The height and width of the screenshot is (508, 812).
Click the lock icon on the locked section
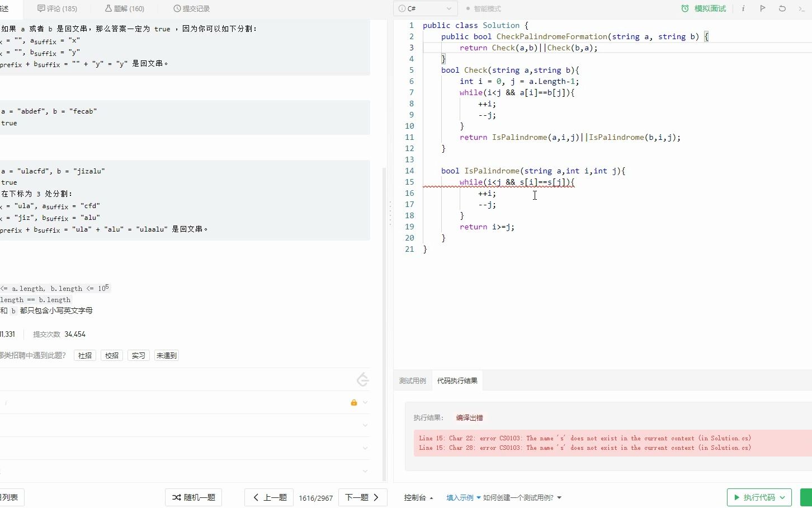point(353,402)
